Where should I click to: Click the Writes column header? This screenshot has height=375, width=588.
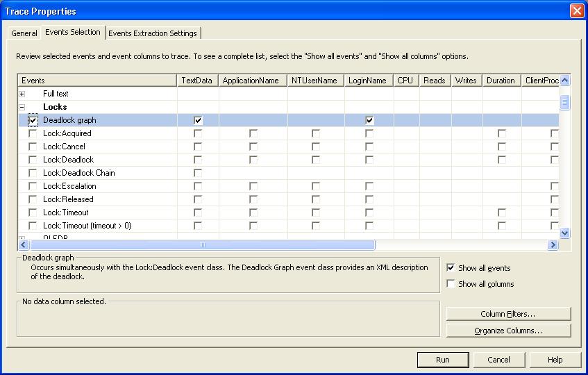(467, 81)
